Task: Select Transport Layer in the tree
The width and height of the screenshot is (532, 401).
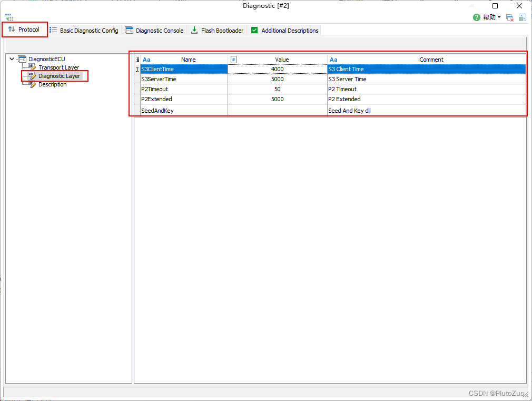Action: click(58, 67)
